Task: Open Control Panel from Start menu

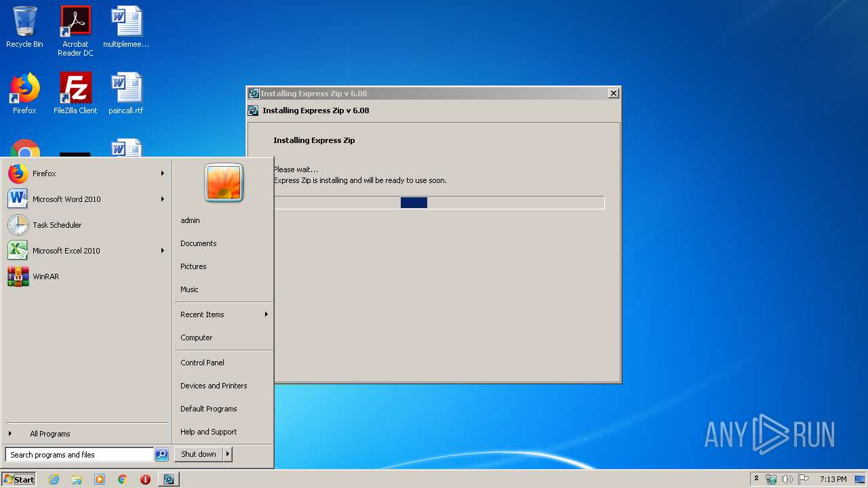Action: pos(202,363)
